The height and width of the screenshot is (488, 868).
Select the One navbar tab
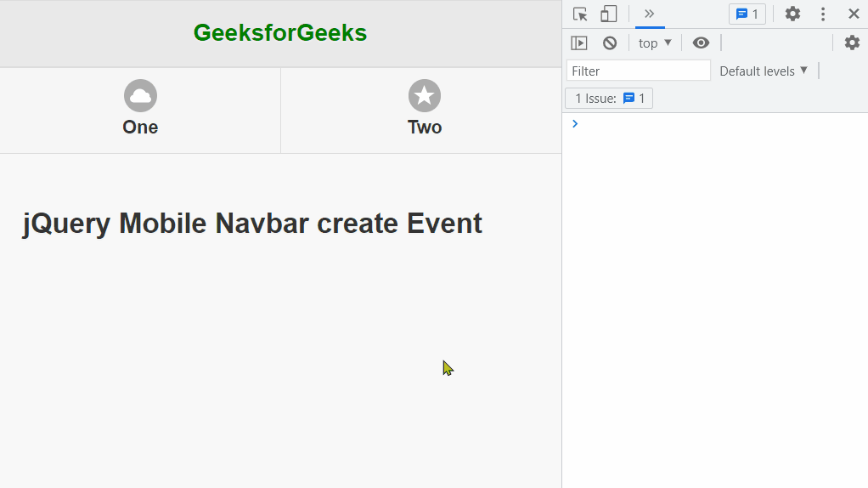[140, 111]
